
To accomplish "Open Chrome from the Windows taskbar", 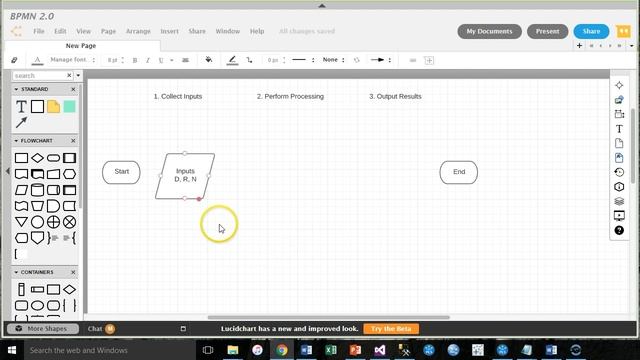I will [x=282, y=350].
